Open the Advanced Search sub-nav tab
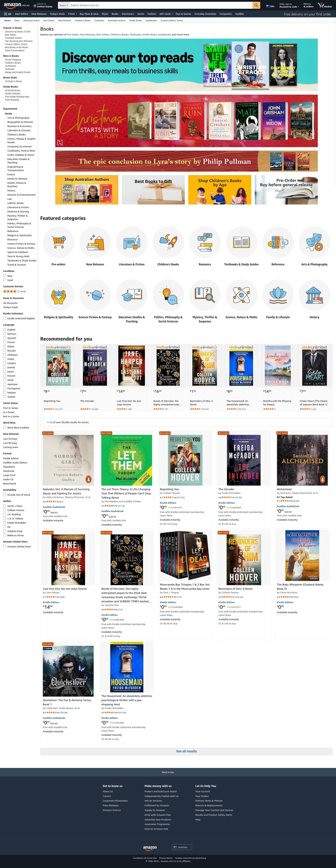Viewport: 336px width, 868px height. [31, 21]
